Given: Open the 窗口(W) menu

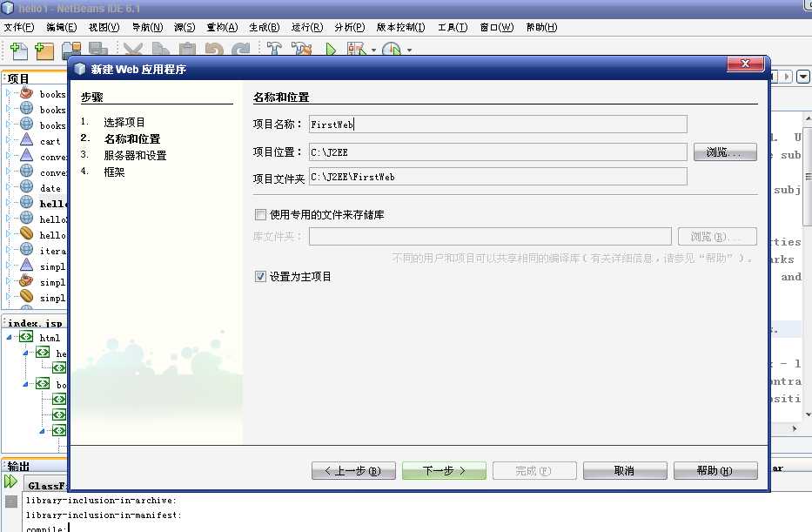Looking at the screenshot, I should pos(497,27).
